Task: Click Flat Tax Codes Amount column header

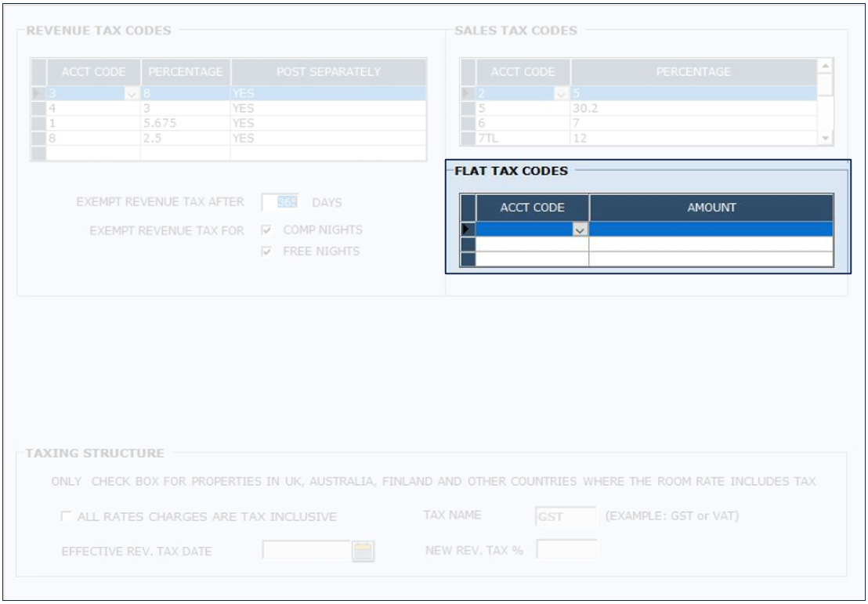Action: tap(711, 208)
